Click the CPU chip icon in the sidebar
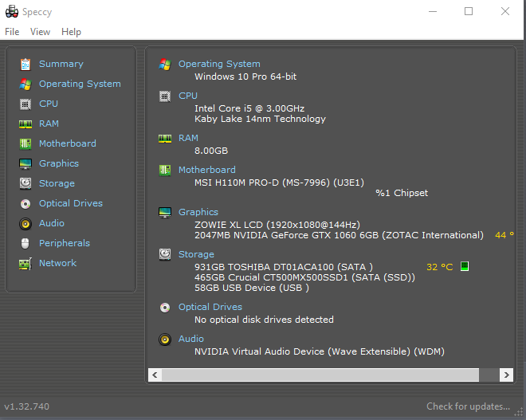Image resolution: width=526 pixels, height=420 pixels. [x=26, y=104]
